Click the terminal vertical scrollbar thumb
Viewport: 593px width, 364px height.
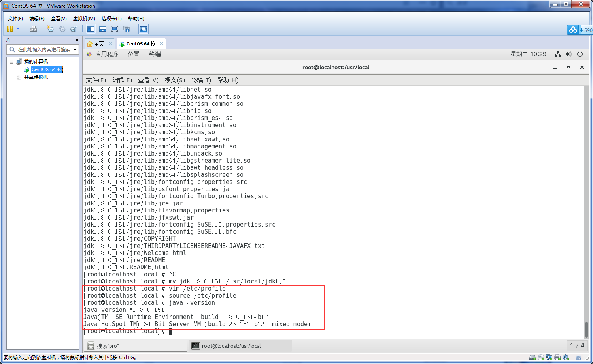click(586, 329)
